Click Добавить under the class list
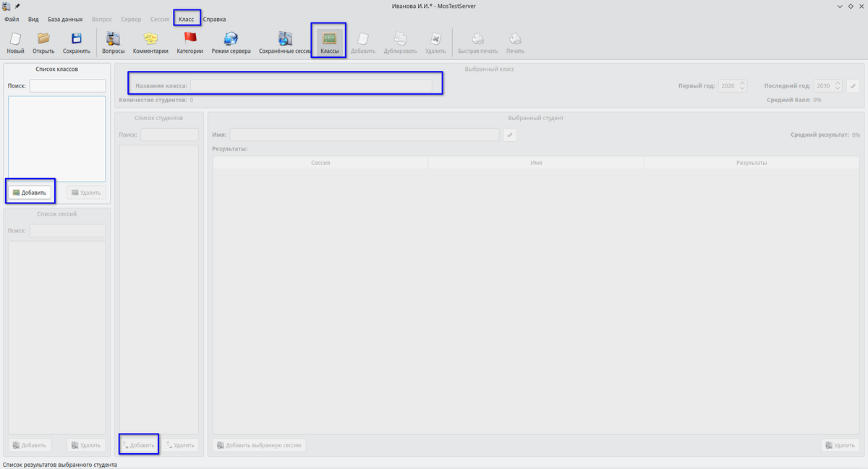 click(30, 193)
